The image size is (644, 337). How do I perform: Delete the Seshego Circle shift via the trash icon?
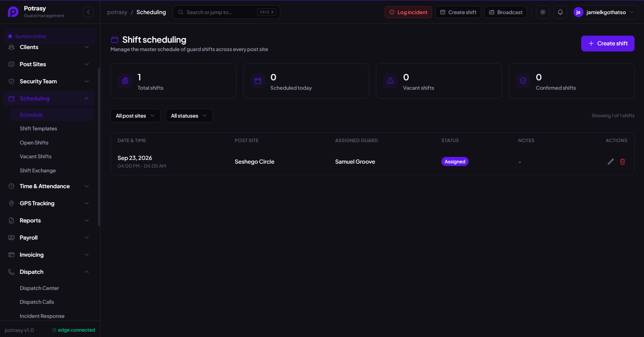pyautogui.click(x=622, y=162)
